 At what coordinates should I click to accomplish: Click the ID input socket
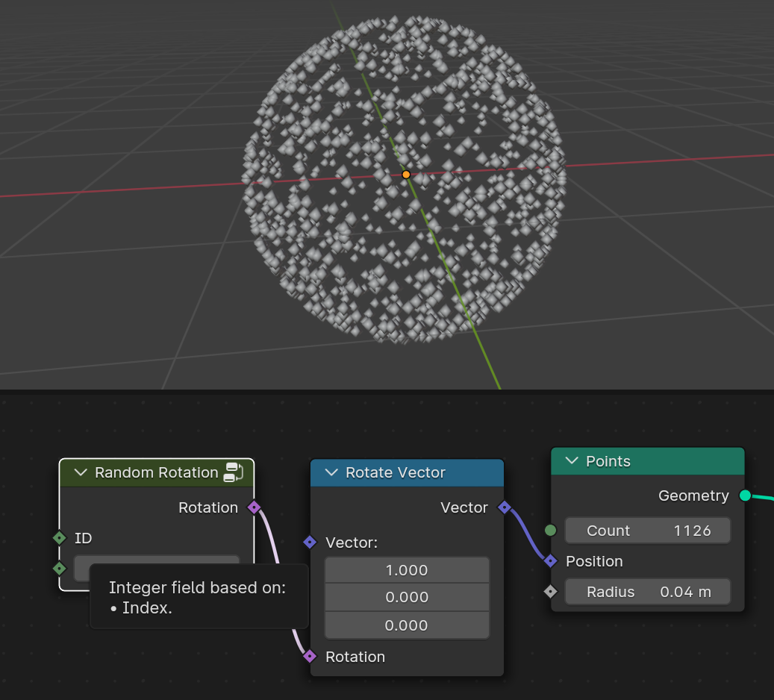point(59,537)
